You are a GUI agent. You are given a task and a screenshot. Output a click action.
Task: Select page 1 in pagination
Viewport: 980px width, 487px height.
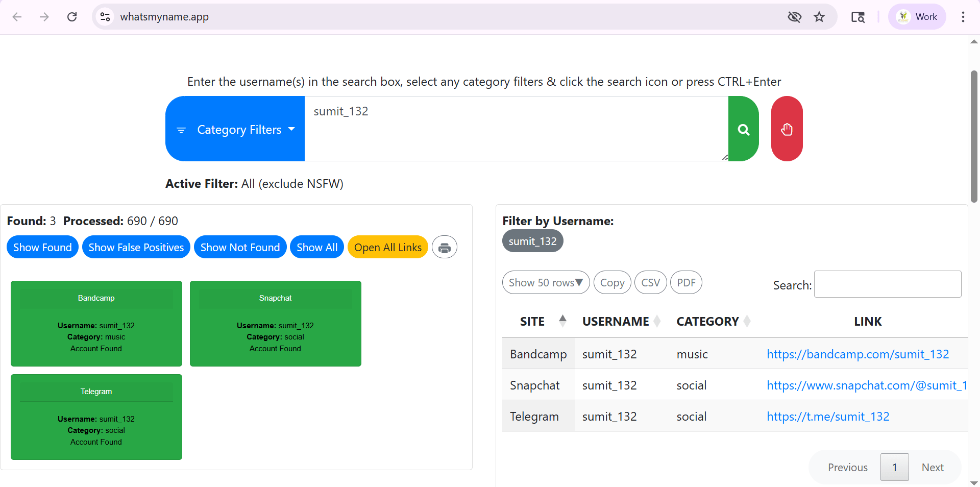pyautogui.click(x=894, y=467)
